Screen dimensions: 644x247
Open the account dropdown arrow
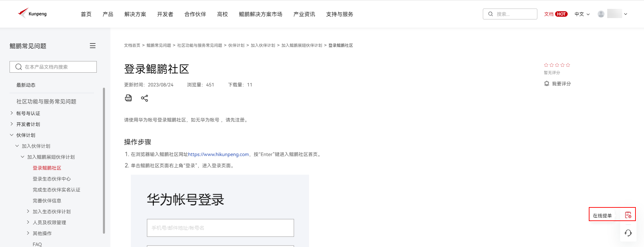[x=626, y=14]
